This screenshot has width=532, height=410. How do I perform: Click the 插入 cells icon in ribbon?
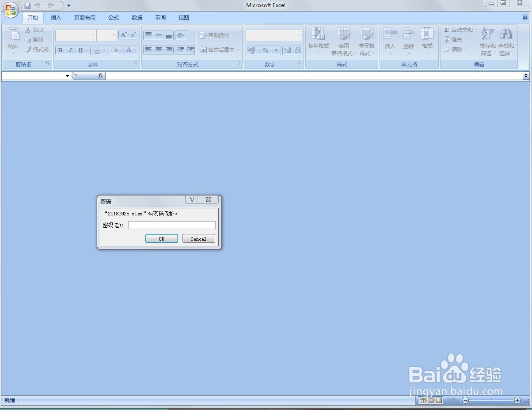pos(390,34)
